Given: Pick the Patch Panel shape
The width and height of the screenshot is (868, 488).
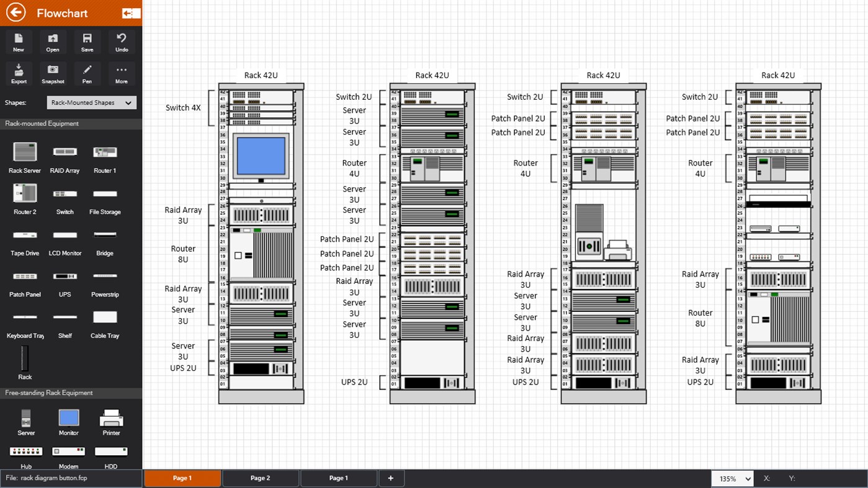Looking at the screenshot, I should click(24, 277).
